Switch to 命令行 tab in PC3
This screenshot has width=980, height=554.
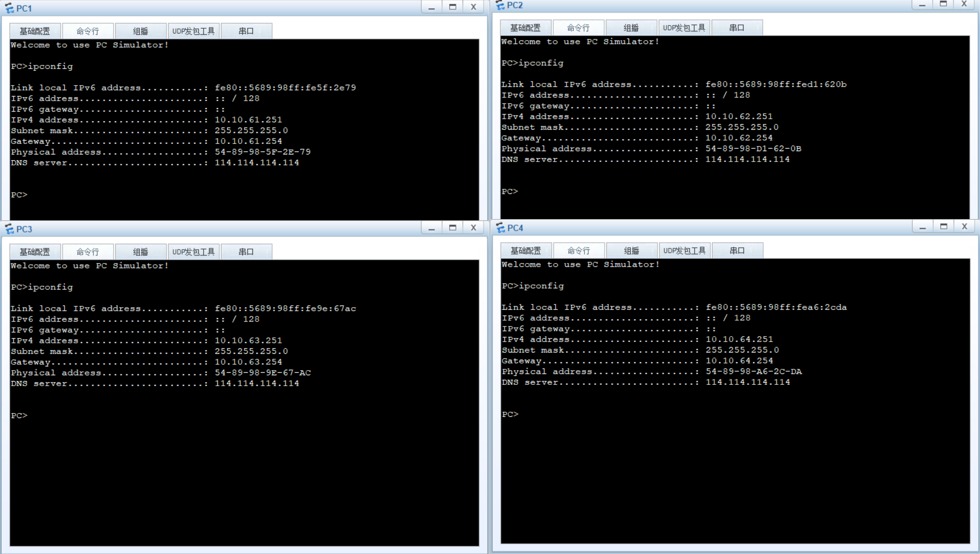coord(88,252)
